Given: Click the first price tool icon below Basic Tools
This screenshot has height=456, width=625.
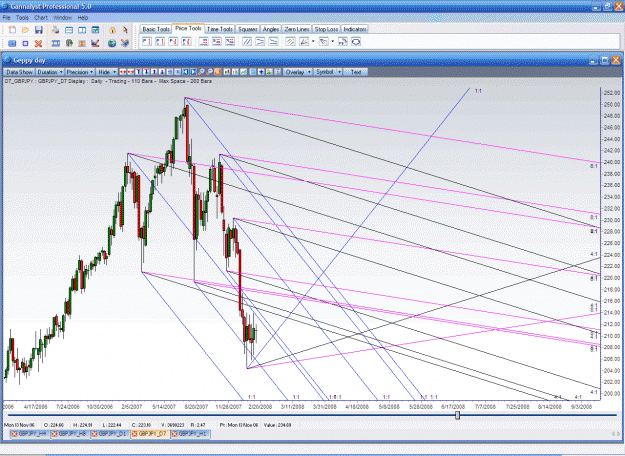Looking at the screenshot, I should pos(147,41).
